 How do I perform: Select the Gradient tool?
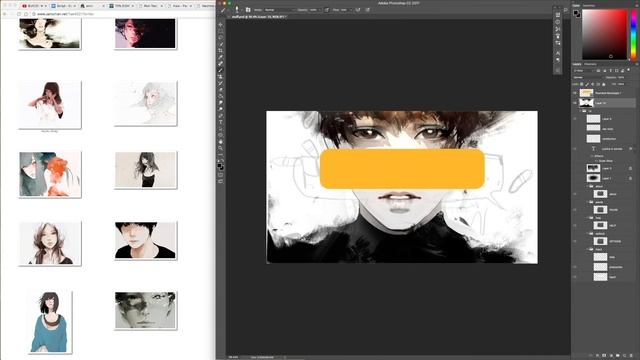[221, 96]
